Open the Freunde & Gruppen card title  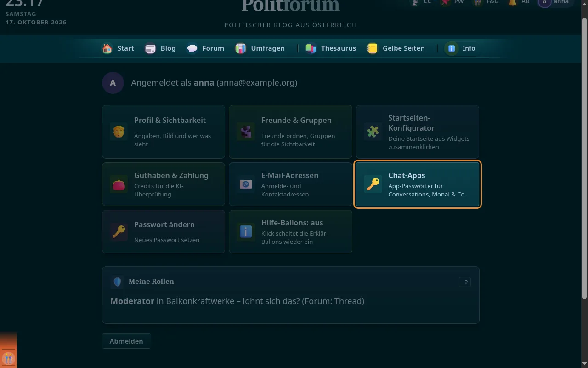tap(296, 120)
